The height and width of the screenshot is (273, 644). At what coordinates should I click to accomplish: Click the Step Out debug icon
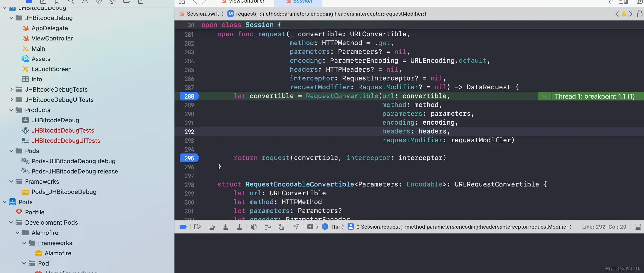[x=239, y=227]
